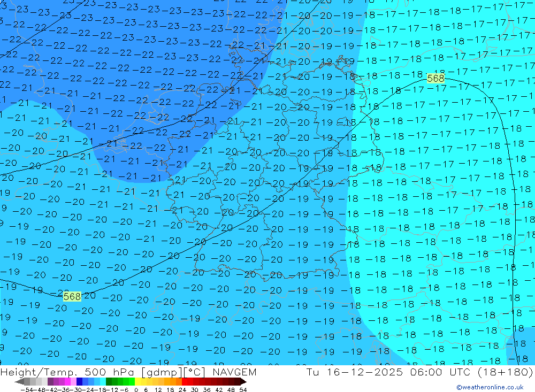Click the cyan swatch left of the legend's -18
Screen dimensions: 535x392
[103, 382]
